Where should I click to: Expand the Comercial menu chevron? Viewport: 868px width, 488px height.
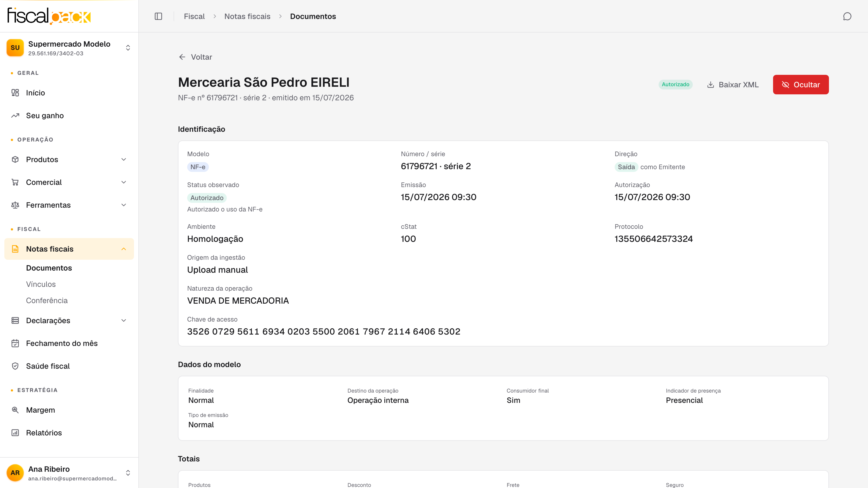[x=124, y=182]
